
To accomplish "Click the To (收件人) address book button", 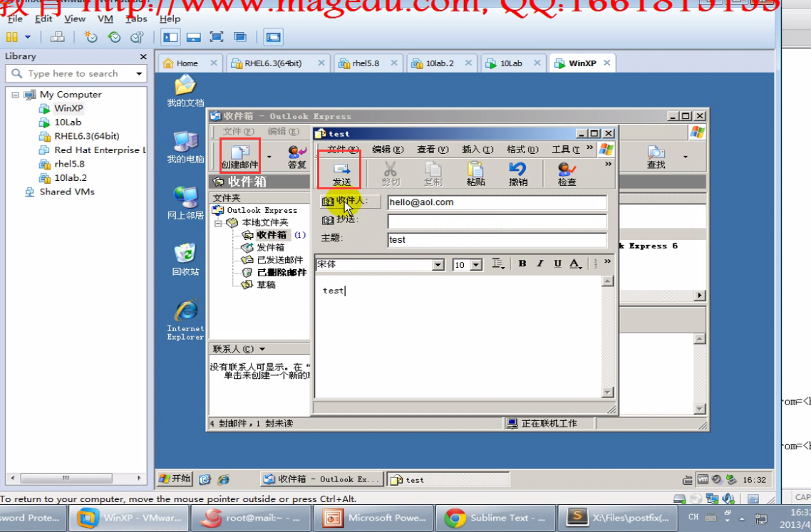I will [350, 201].
